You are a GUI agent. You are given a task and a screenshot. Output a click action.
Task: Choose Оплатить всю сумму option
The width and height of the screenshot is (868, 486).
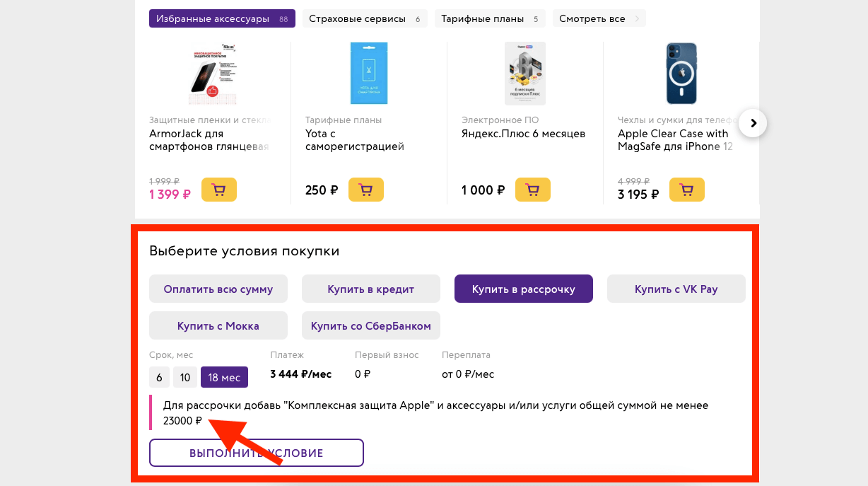tap(218, 289)
